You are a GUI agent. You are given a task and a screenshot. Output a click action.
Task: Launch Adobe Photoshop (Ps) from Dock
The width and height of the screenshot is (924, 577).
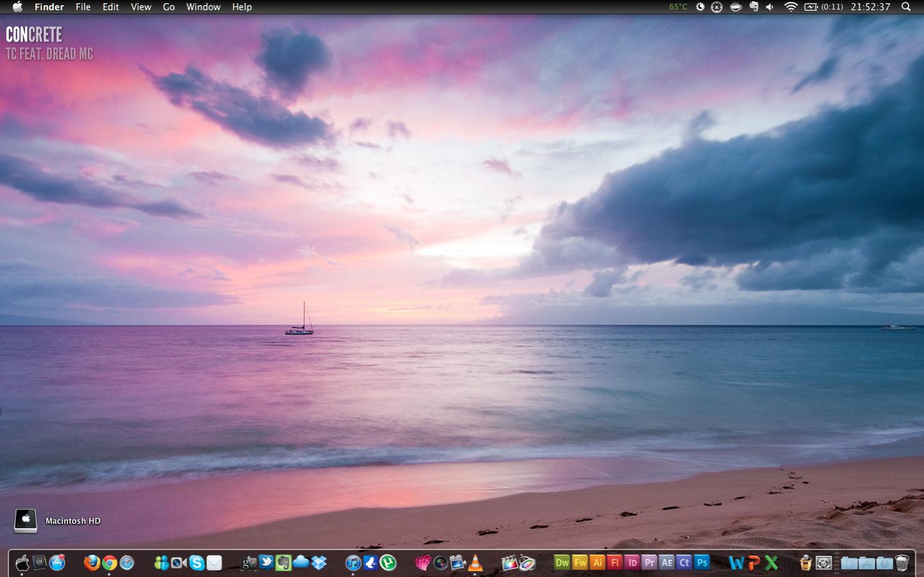tap(702, 563)
